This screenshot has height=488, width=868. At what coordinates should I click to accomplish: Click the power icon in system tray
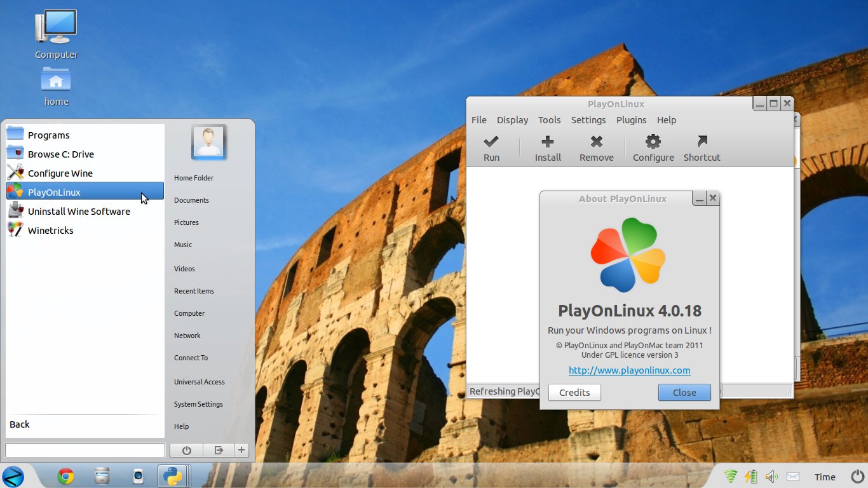(857, 477)
